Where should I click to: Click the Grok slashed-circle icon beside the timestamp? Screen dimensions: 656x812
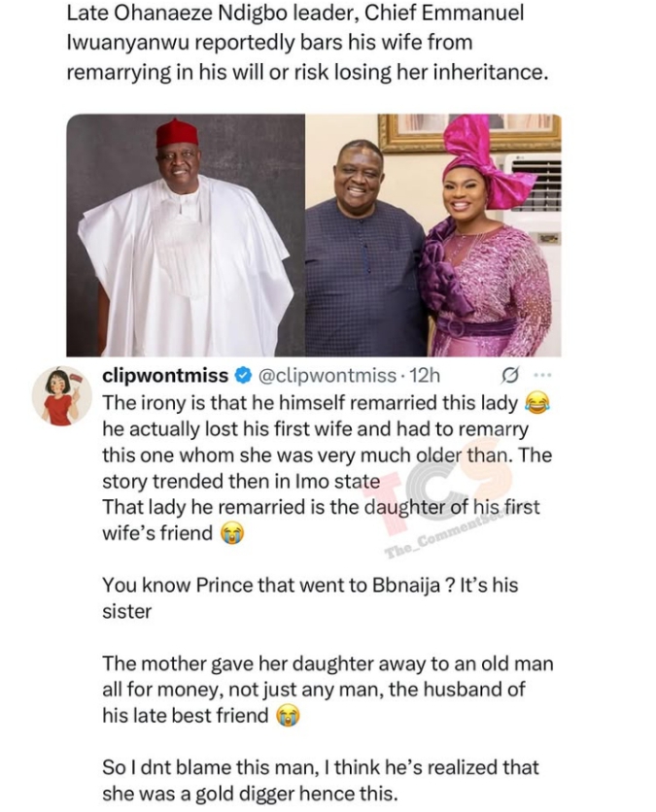[509, 376]
